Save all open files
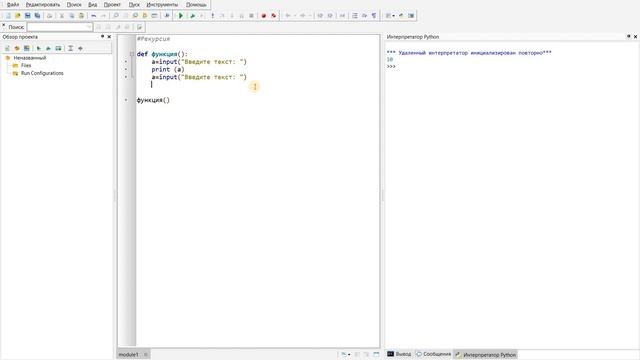This screenshot has width=640, height=360. click(37, 16)
